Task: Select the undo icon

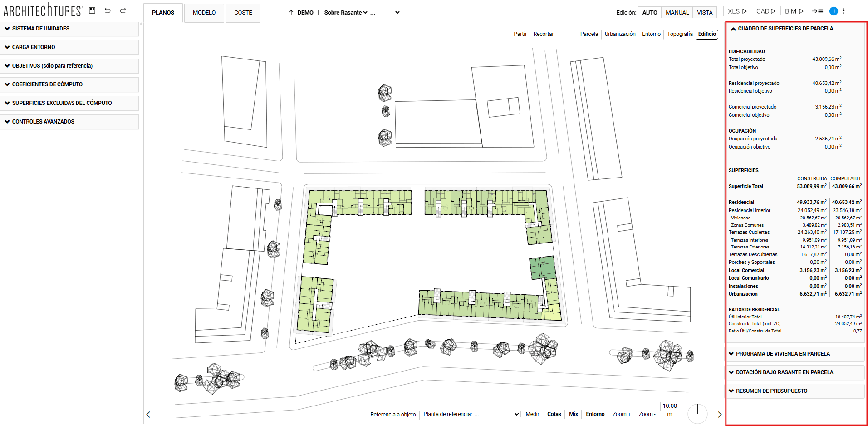Action: pyautogui.click(x=108, y=10)
